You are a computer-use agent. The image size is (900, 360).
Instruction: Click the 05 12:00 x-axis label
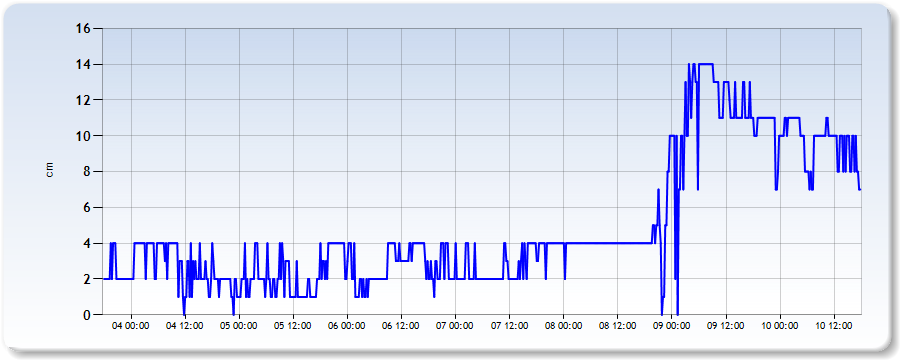[x=293, y=326]
